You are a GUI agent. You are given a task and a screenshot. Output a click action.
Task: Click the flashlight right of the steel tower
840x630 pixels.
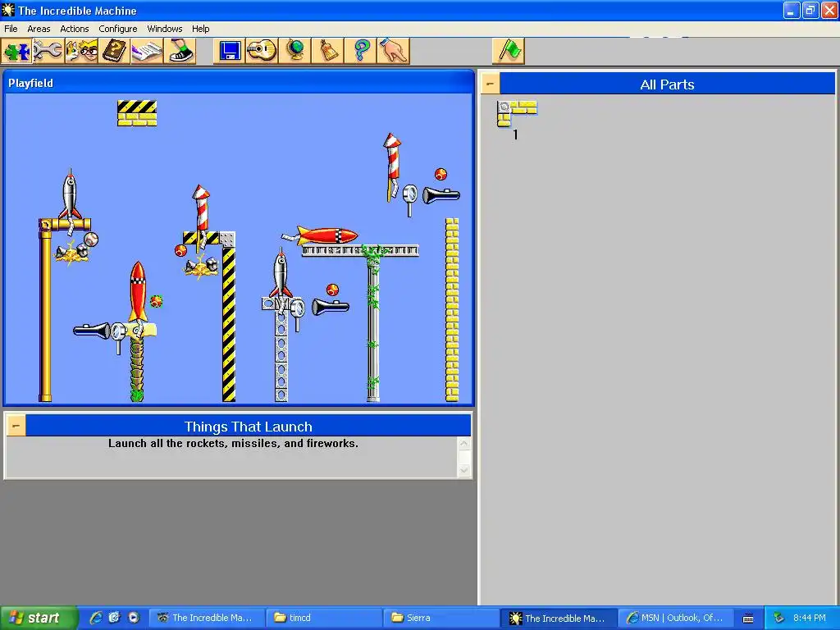330,307
